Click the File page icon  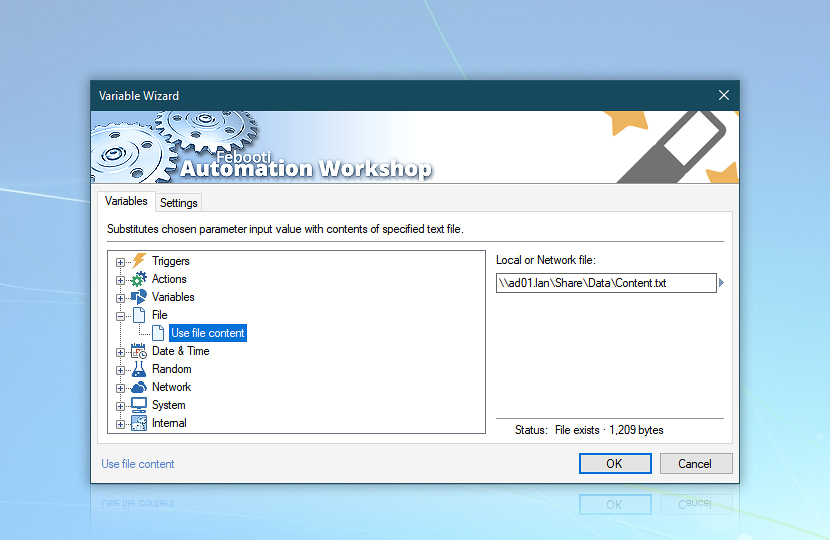[x=139, y=315]
